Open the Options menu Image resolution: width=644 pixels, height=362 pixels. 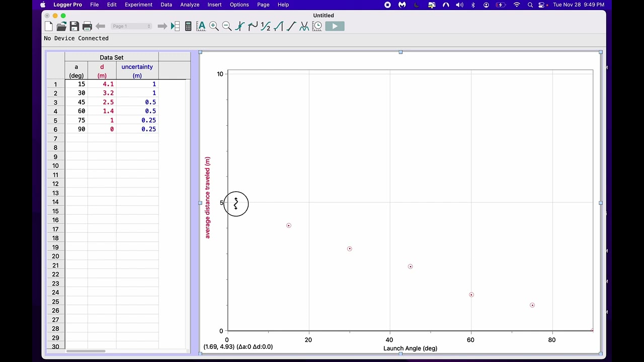[x=239, y=5]
